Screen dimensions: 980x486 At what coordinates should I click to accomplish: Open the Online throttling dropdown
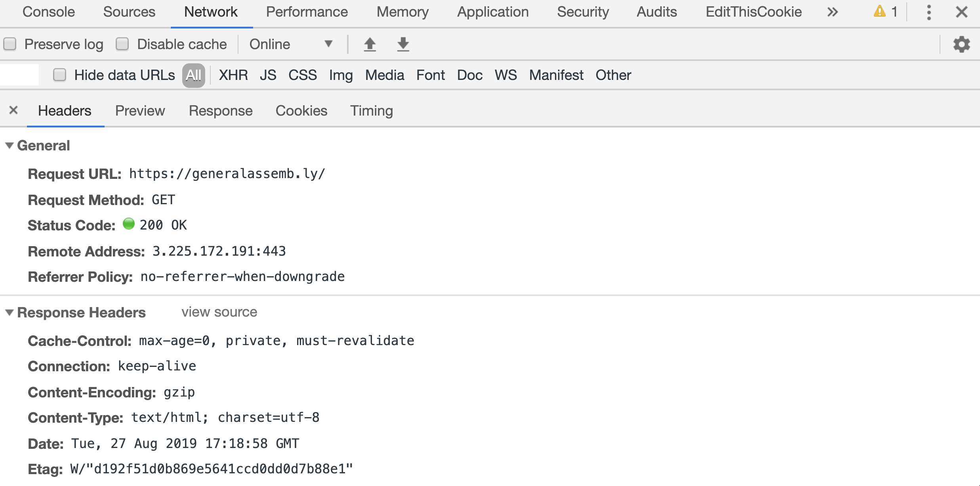pos(290,44)
